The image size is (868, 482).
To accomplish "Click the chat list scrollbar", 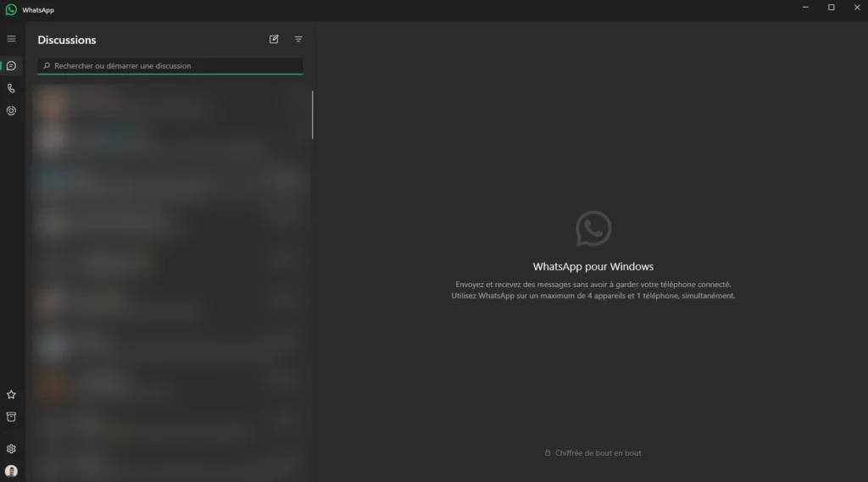I will pos(312,114).
